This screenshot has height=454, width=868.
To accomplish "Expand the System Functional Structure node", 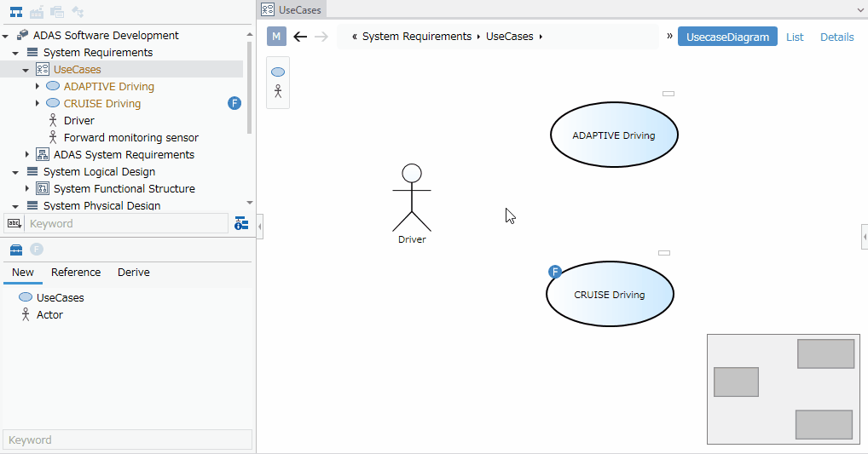I will tap(27, 188).
